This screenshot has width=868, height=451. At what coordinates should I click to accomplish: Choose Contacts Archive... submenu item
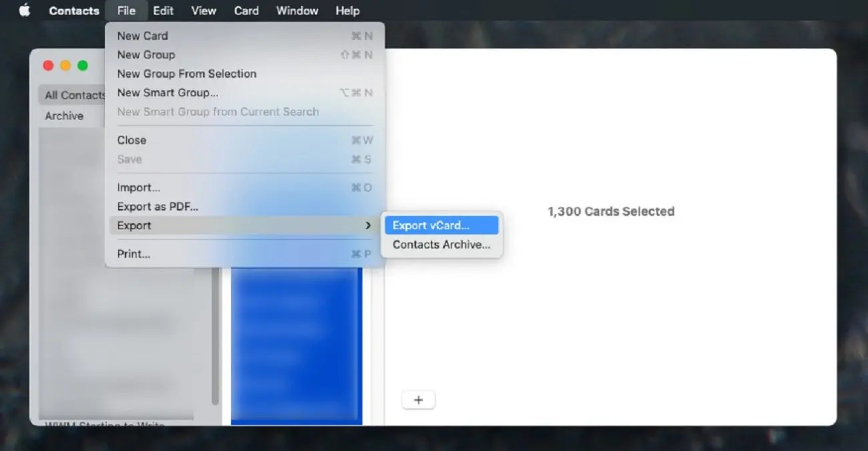[441, 245]
